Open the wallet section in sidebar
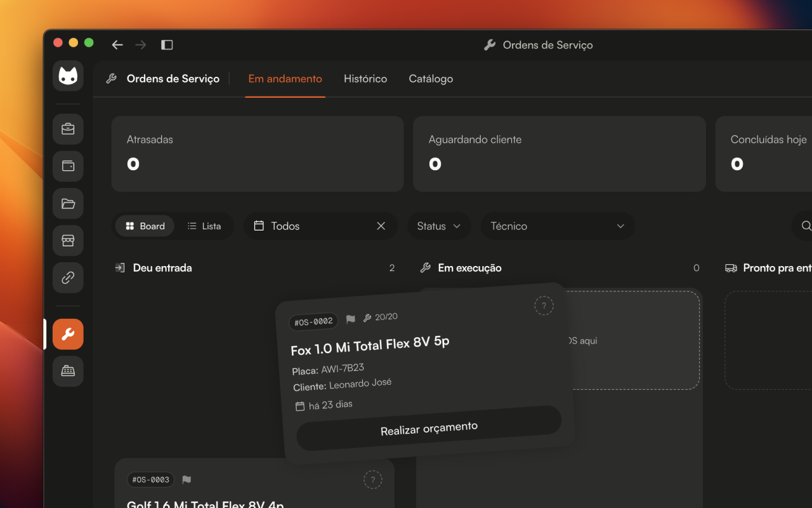This screenshot has height=508, width=812. (x=68, y=166)
